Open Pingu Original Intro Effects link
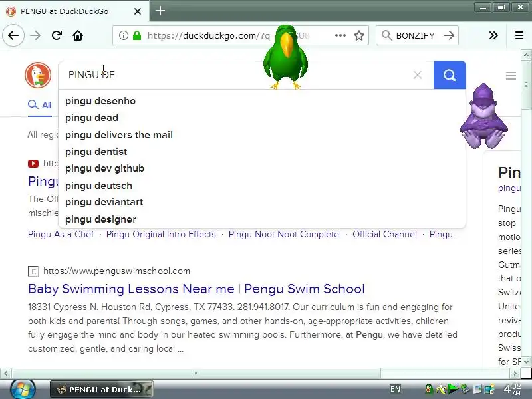 pyautogui.click(x=161, y=235)
